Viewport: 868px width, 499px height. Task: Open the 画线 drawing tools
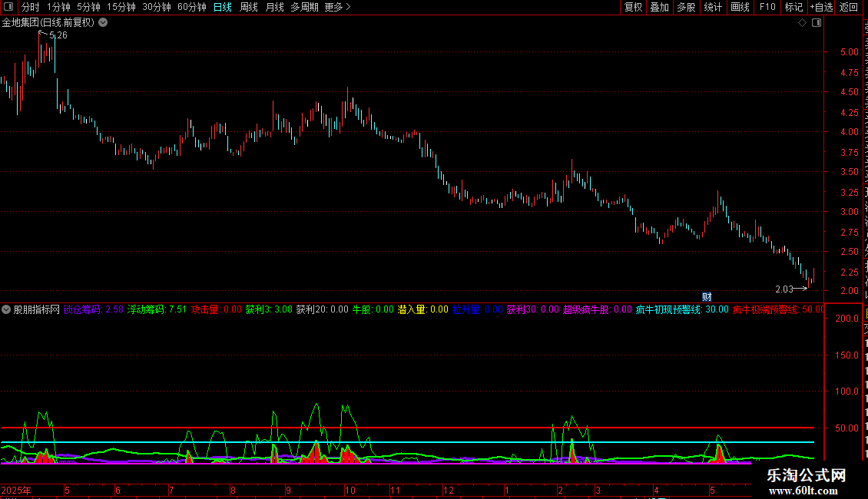pos(740,7)
